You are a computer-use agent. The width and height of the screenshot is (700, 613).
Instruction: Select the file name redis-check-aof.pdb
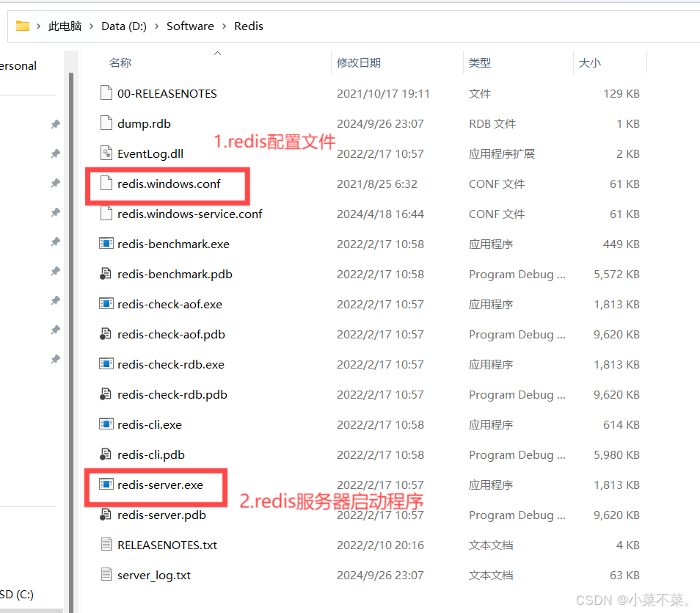click(171, 334)
